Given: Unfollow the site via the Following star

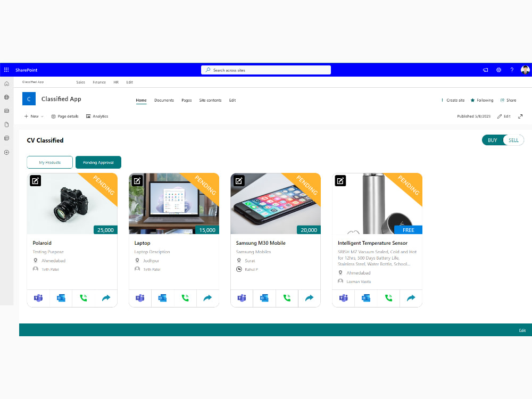Looking at the screenshot, I should (x=481, y=100).
